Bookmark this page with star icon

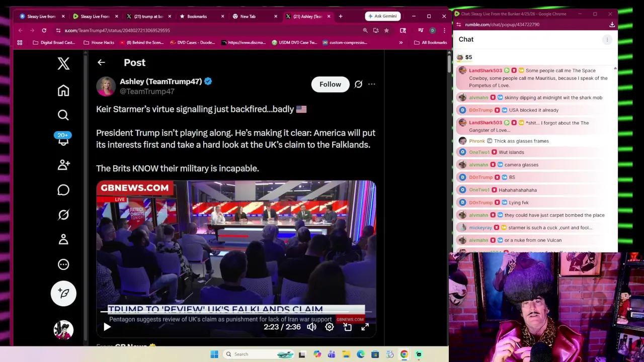(386, 30)
